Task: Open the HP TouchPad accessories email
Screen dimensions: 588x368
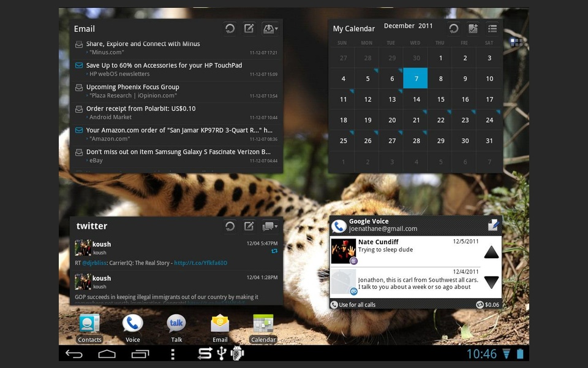Action: 176,69
